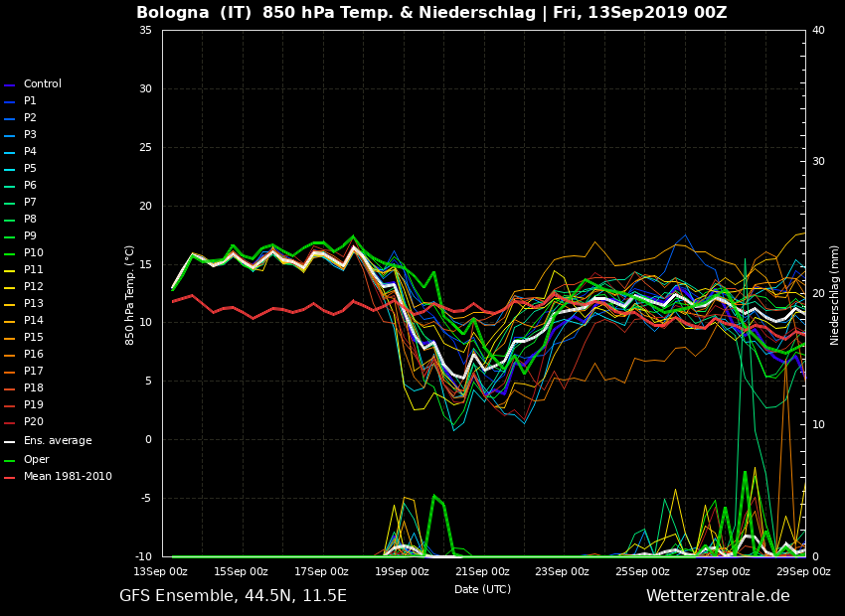This screenshot has width=845, height=616.
Task: Select the 19Sep 00z date tick
Action: (x=402, y=571)
